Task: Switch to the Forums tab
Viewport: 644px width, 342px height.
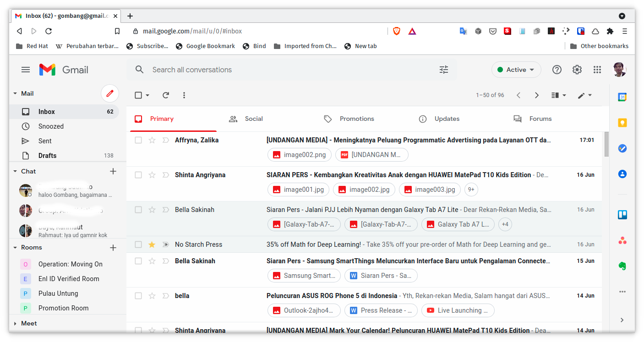Action: coord(533,119)
